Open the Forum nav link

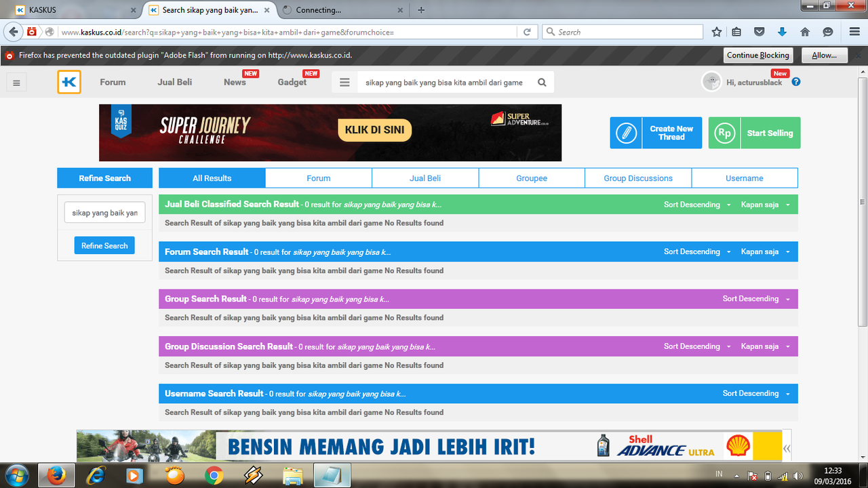[x=113, y=82]
